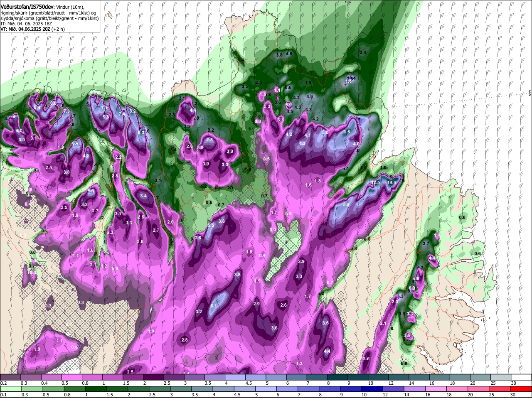This screenshot has height=398, width=532.
Task: Click the 10.4 value label
Action: 351,78
